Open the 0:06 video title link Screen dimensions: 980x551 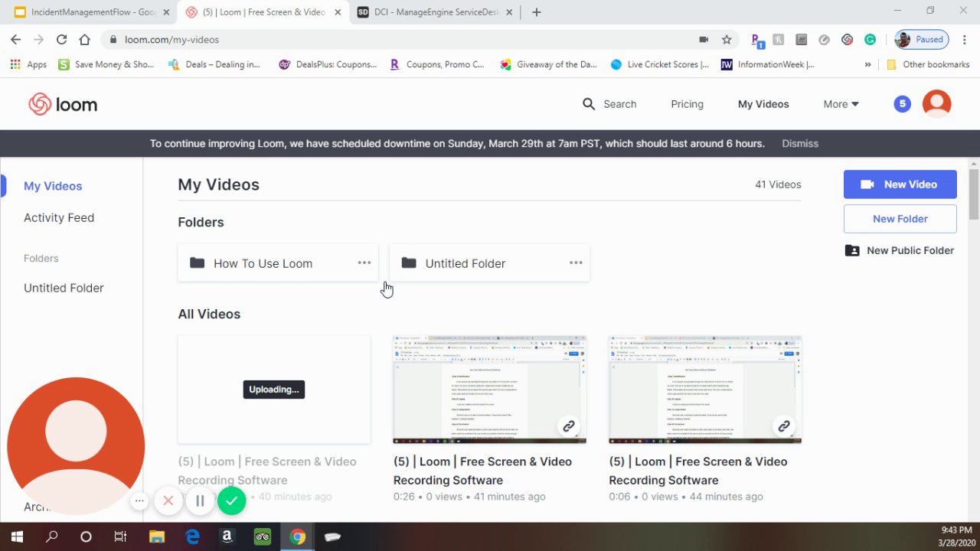point(697,471)
